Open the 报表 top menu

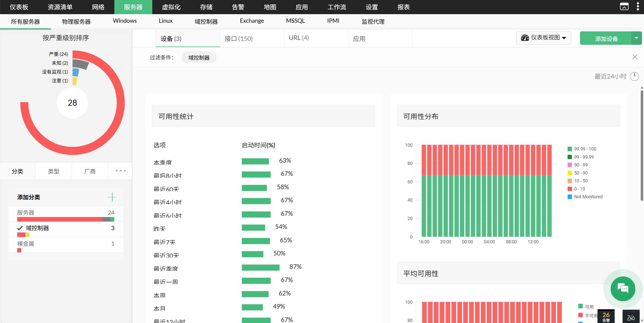tap(403, 7)
